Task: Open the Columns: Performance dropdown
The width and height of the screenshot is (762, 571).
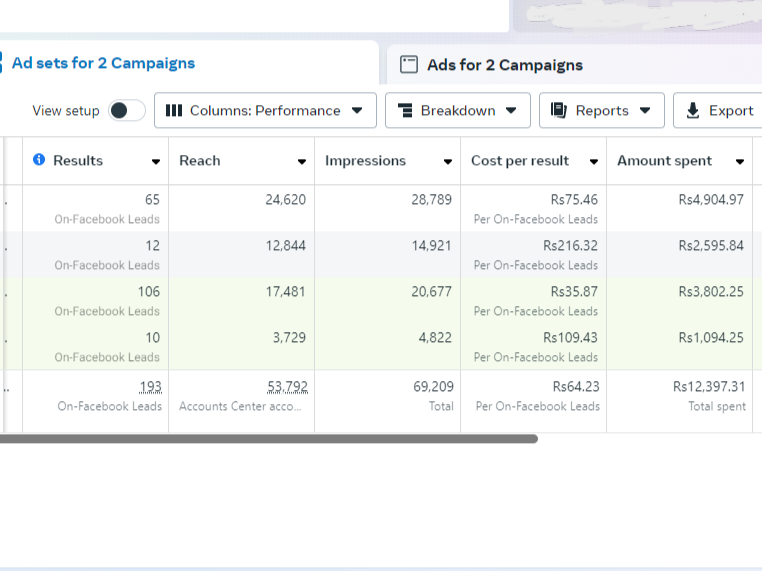Action: [x=265, y=111]
